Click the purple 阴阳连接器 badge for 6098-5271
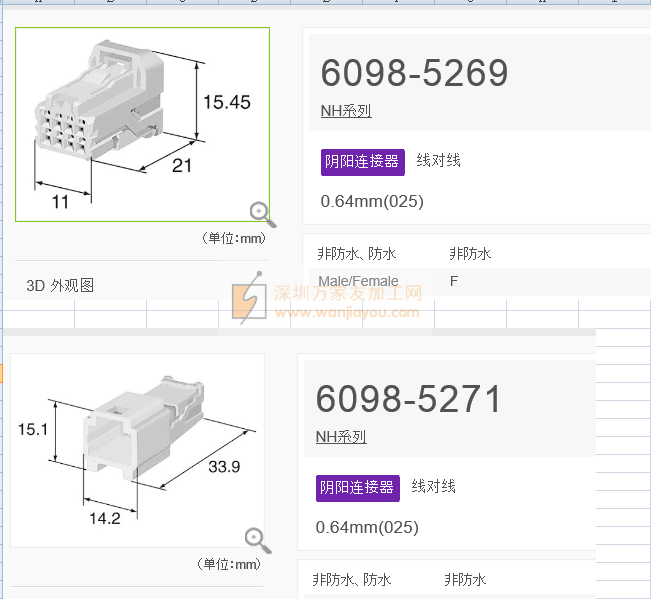651x599 pixels. (x=357, y=488)
